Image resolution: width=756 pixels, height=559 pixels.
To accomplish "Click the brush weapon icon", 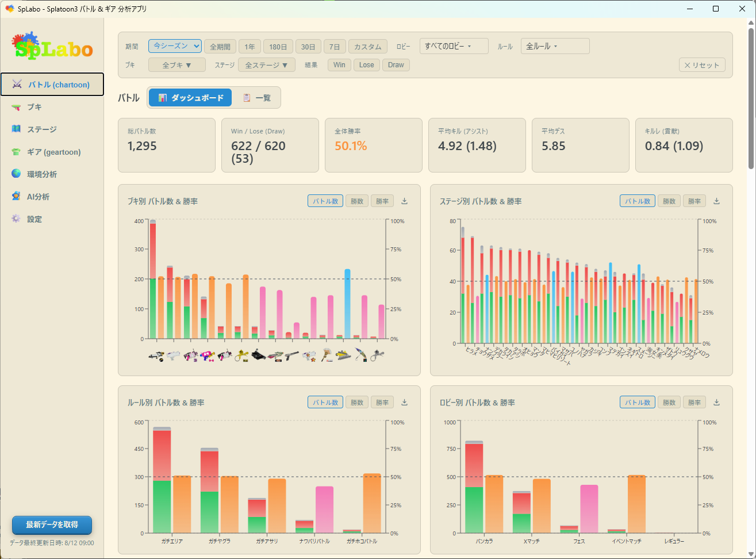I will (x=326, y=356).
